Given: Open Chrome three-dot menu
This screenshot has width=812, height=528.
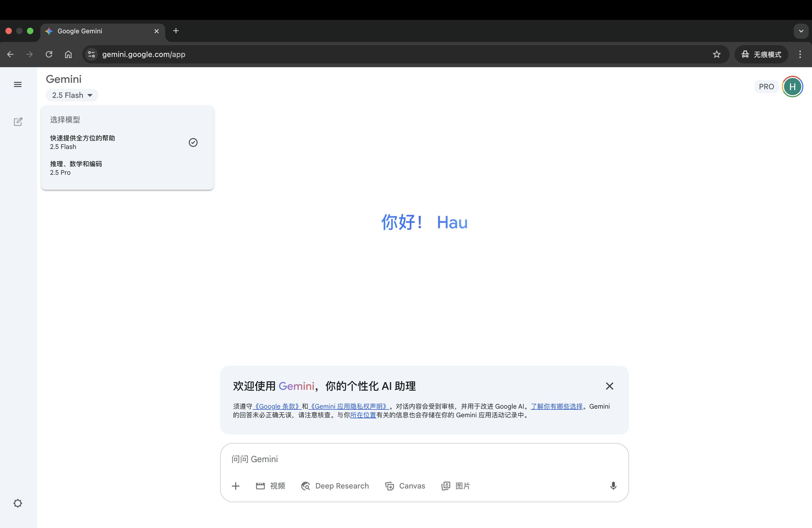Looking at the screenshot, I should point(800,54).
